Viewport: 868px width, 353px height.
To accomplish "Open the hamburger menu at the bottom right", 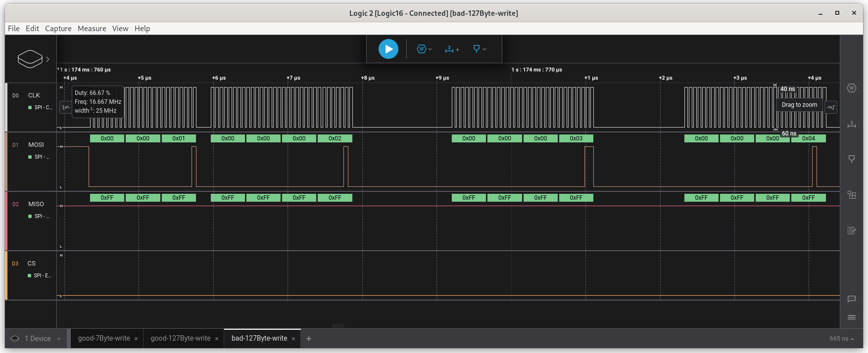I will 851,317.
